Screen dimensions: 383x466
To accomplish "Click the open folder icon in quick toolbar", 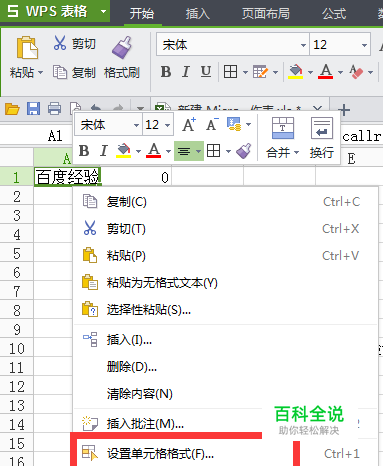I will (12, 109).
